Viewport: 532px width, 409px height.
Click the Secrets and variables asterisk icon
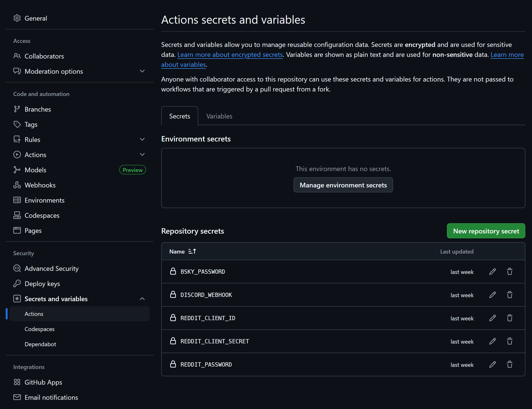[x=17, y=299]
